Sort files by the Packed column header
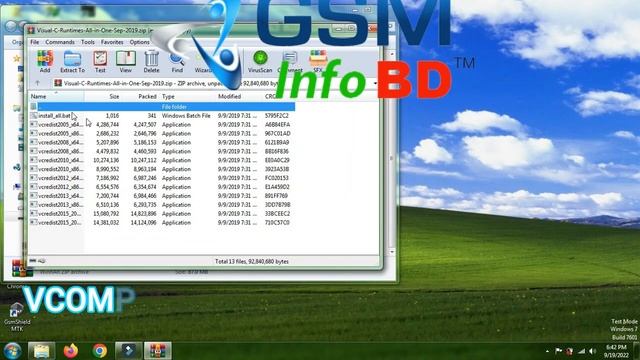640x360 pixels. tap(140, 96)
